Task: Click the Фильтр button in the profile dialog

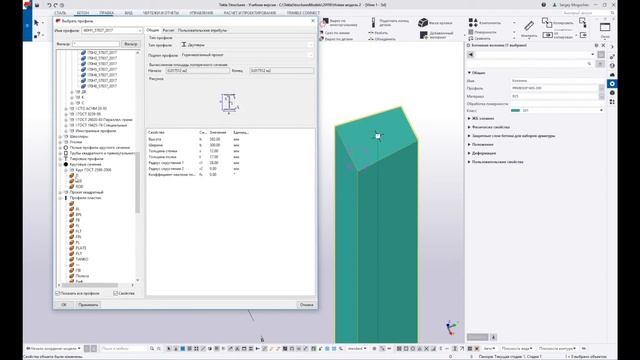Action: [131, 44]
